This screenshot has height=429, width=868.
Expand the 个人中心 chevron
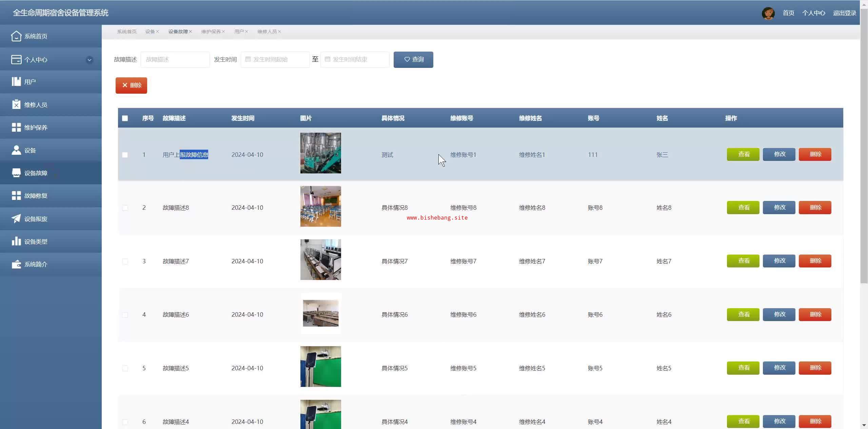(x=90, y=60)
